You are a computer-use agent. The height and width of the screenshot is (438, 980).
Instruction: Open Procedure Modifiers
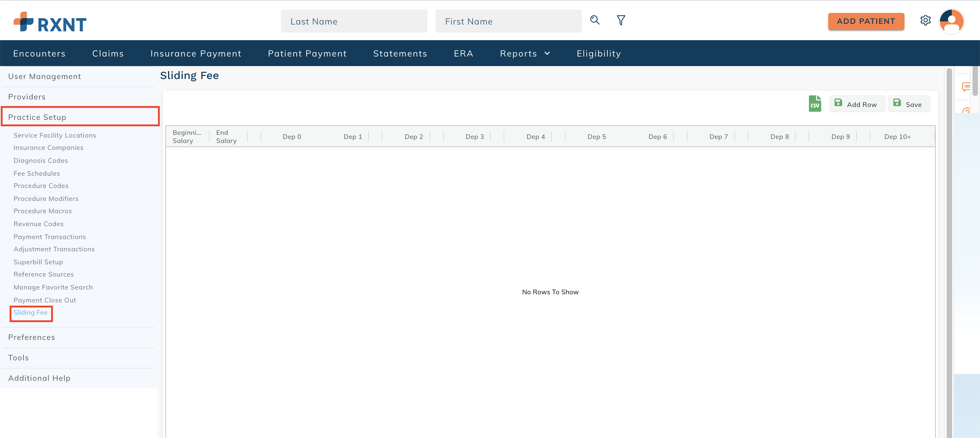tap(46, 199)
